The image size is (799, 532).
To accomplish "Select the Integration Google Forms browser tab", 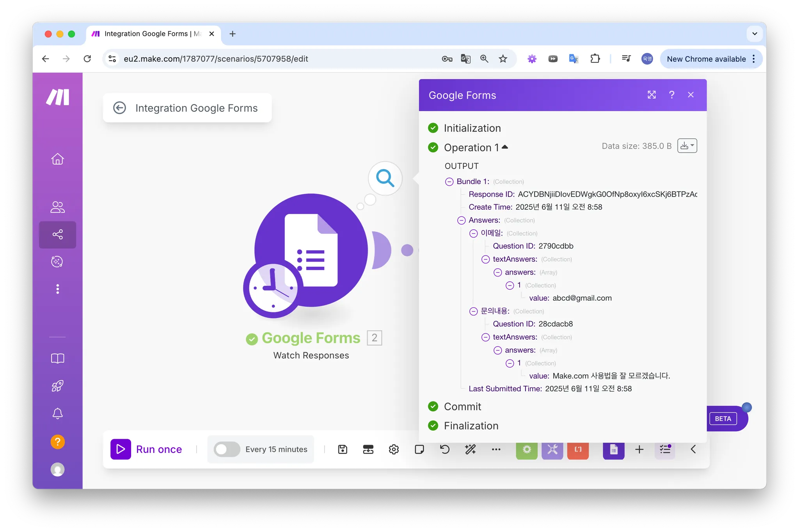I will tap(153, 34).
